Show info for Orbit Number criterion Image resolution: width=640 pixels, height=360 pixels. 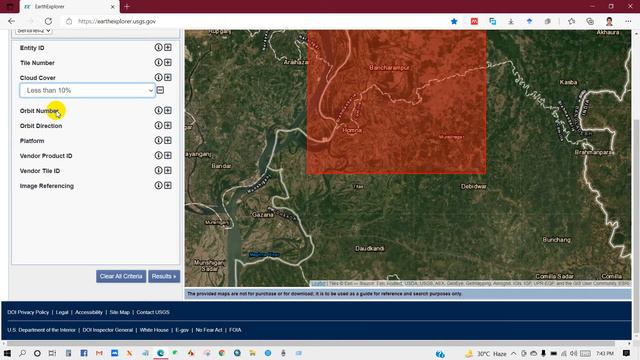(158, 111)
